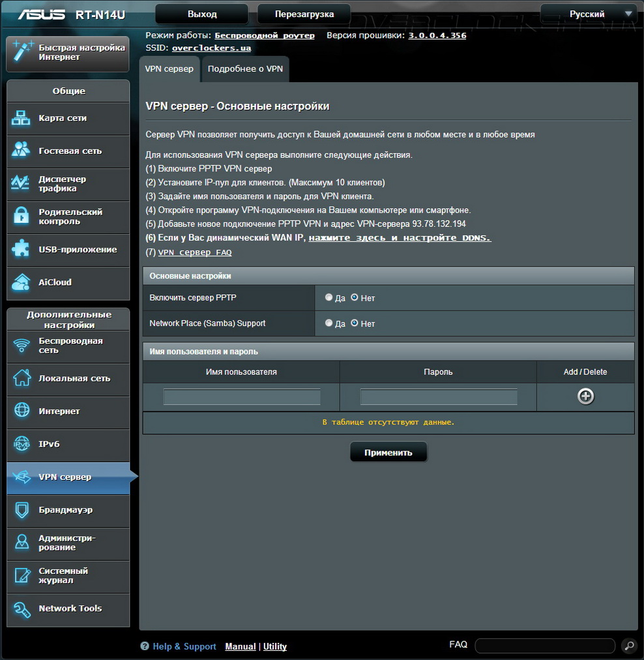Click the AiCloud cloud icon
This screenshot has height=660, width=644.
pos(22,282)
